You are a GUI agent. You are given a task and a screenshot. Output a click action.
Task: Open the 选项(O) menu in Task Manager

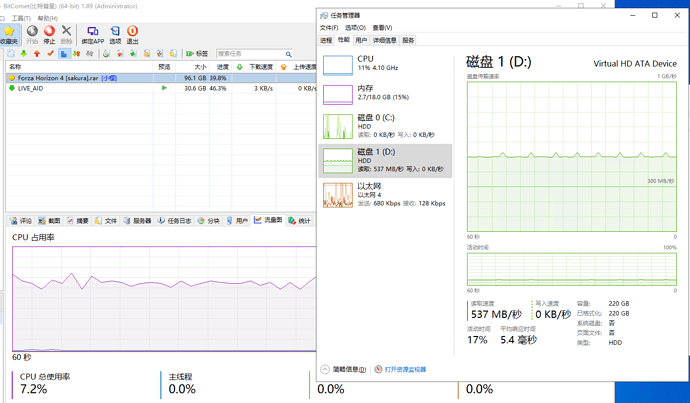(x=355, y=28)
